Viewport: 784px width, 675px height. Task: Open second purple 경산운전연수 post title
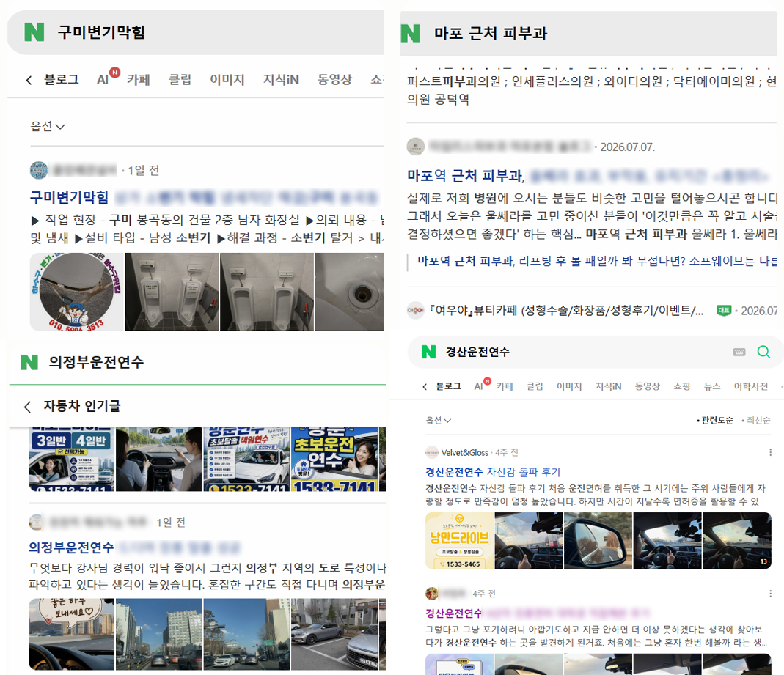(x=453, y=613)
